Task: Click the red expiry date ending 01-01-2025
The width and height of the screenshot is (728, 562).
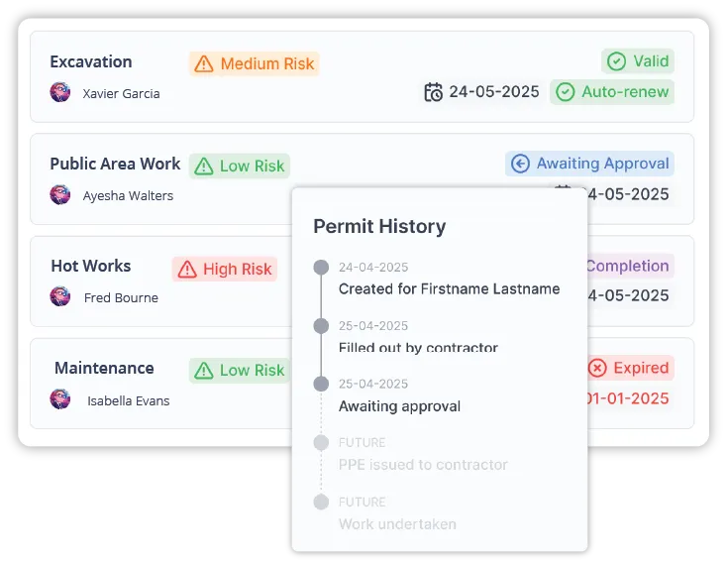Action: point(628,398)
